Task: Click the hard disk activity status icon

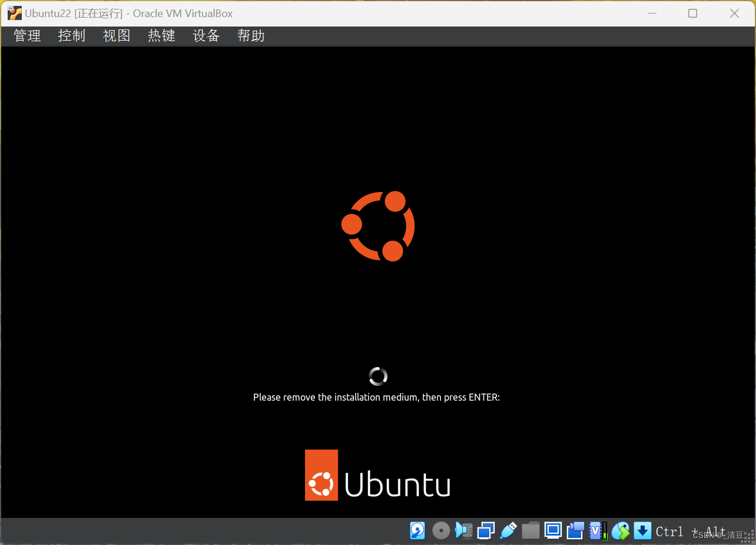Action: [x=417, y=531]
